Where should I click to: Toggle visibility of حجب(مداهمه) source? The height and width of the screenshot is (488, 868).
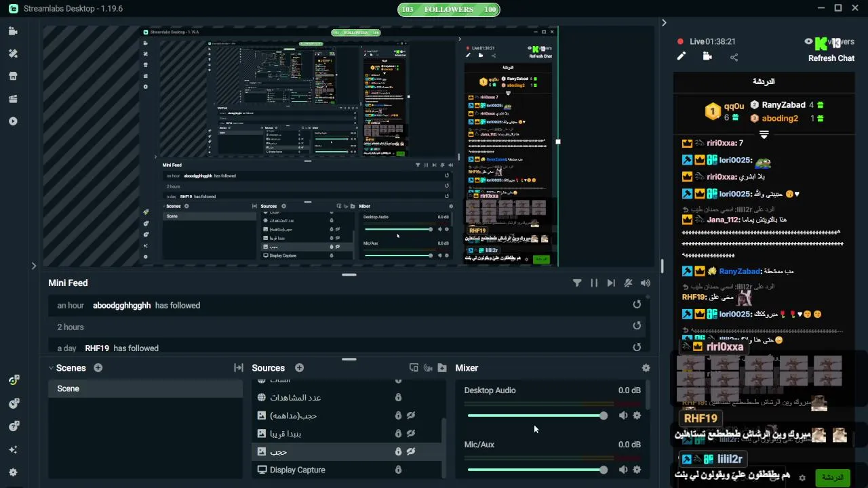coord(411,415)
